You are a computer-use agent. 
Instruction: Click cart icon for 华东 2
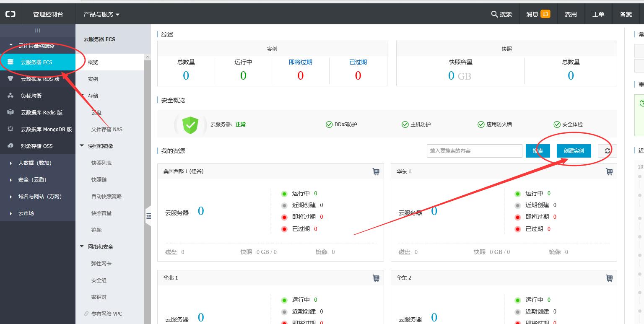(x=609, y=278)
